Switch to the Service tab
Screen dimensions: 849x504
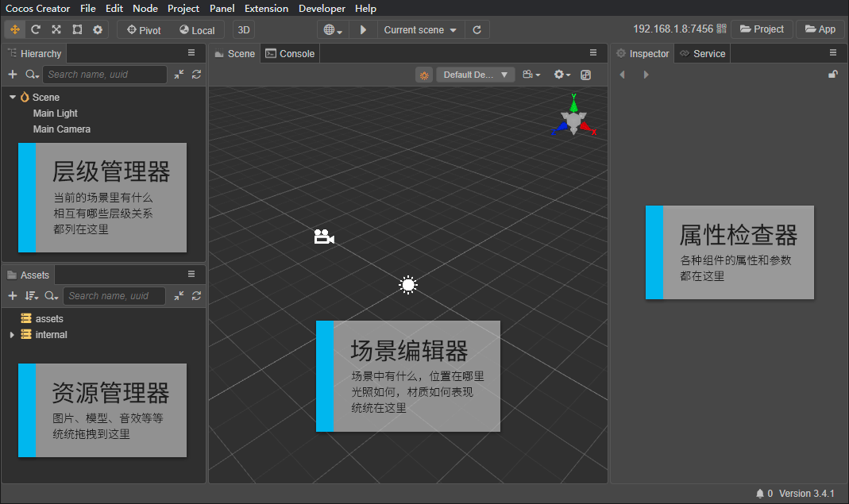click(x=702, y=54)
